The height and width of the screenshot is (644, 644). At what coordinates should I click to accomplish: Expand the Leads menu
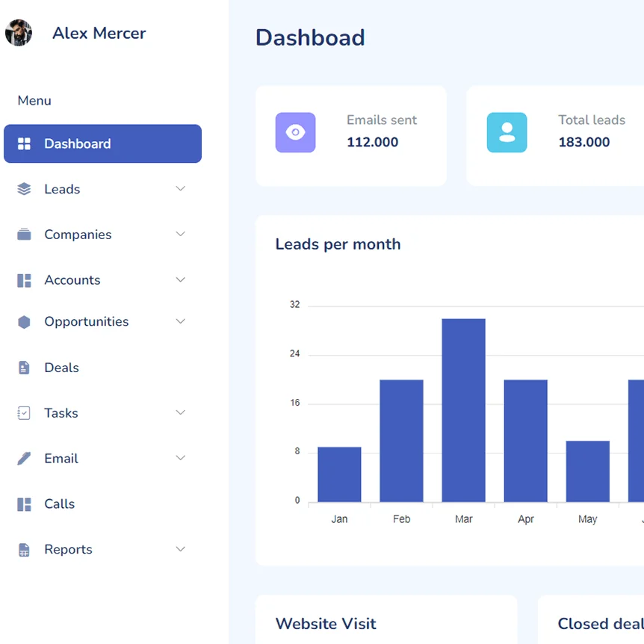pos(180,188)
